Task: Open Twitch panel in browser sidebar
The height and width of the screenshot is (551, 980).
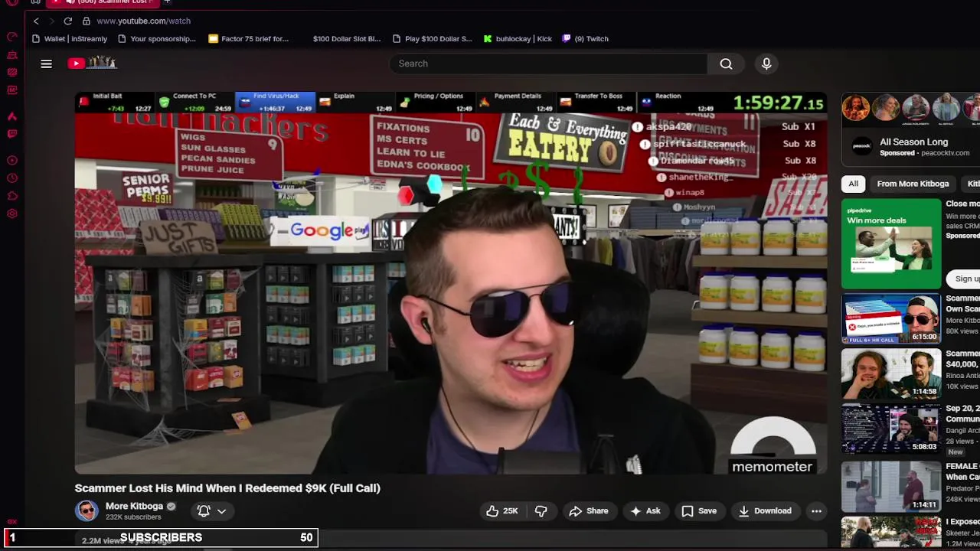Action: [12, 134]
